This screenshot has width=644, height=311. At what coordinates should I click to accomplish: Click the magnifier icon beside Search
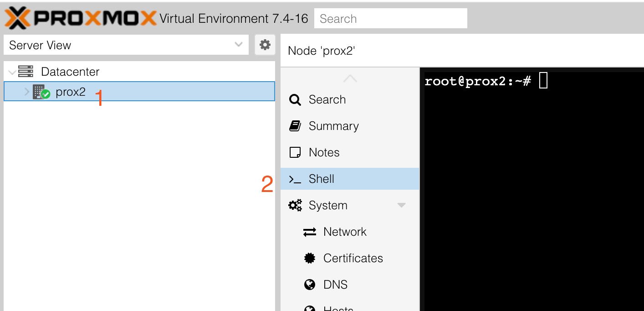[295, 100]
